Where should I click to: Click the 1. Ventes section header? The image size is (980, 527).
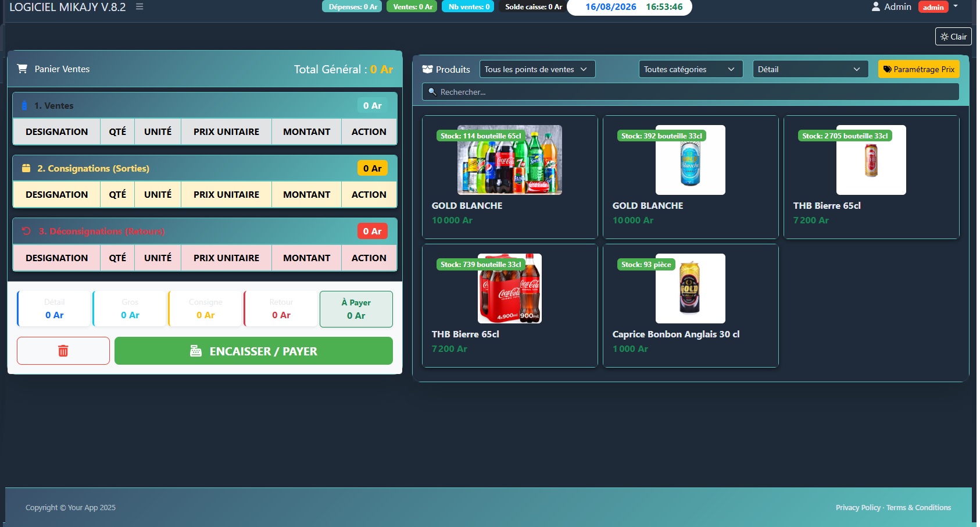[x=205, y=105]
